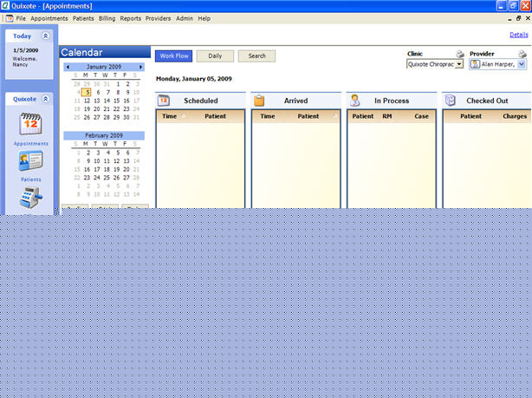
Task: Sort In Process list by Patient
Action: 363,116
